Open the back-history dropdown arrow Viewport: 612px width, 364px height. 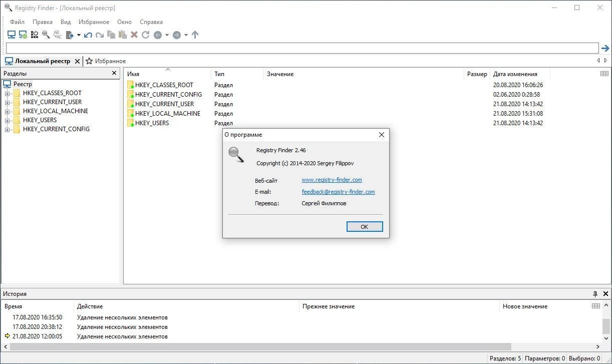click(167, 35)
